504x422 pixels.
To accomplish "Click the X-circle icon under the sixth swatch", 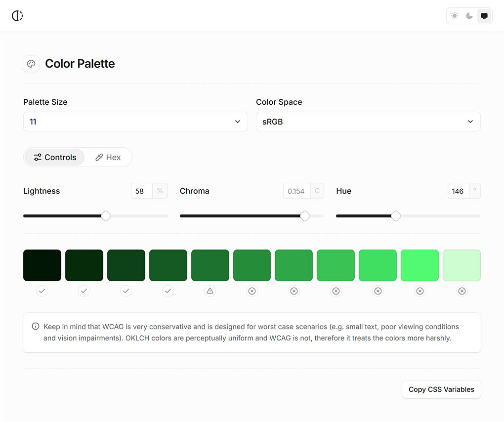I will coord(252,291).
